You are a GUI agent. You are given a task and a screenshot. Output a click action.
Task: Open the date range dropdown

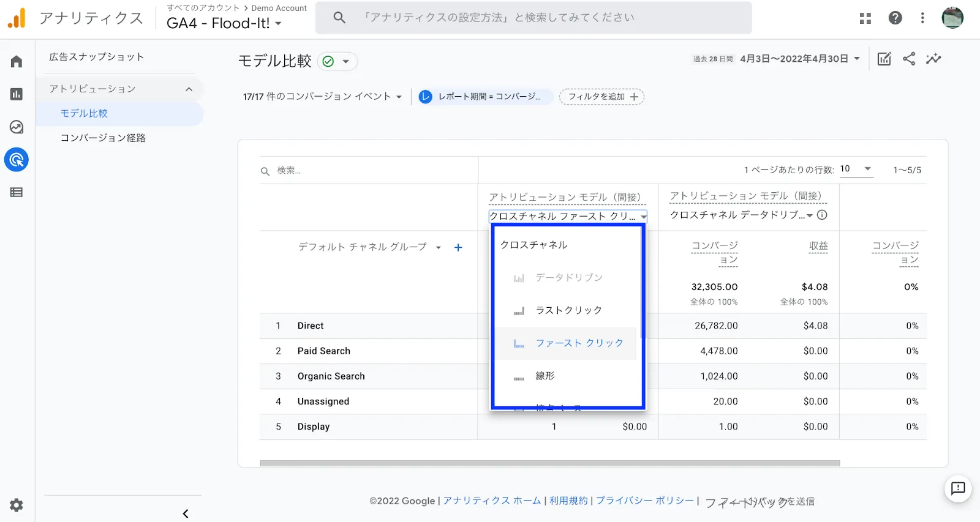[800, 59]
